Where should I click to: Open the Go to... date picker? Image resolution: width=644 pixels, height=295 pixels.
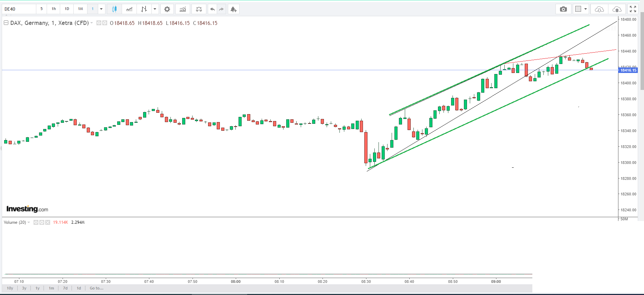point(96,288)
